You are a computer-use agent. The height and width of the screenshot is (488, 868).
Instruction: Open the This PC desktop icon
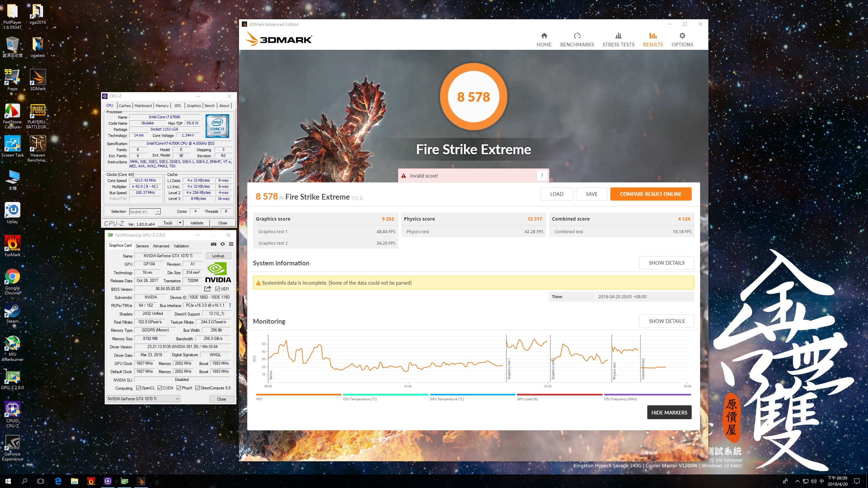pyautogui.click(x=13, y=180)
